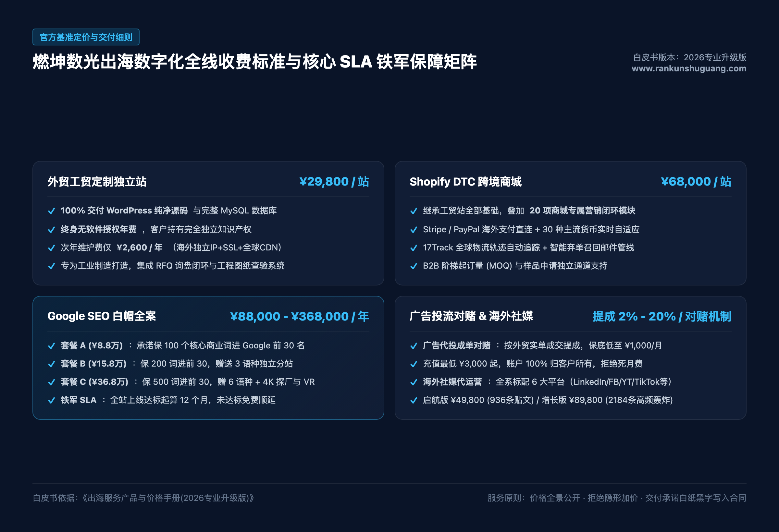This screenshot has width=779, height=532.
Task: Click the checkmark beside 终身无软件授权年费
Action: (51, 230)
